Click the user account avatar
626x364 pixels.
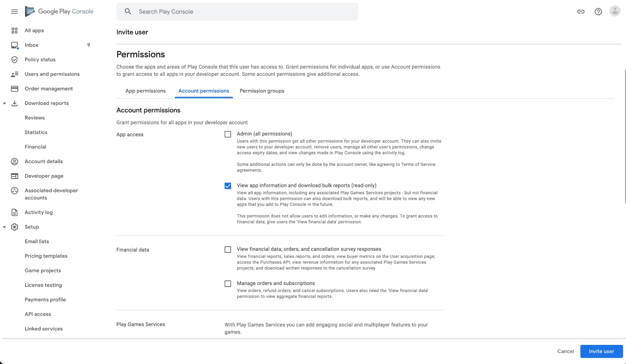pyautogui.click(x=615, y=11)
